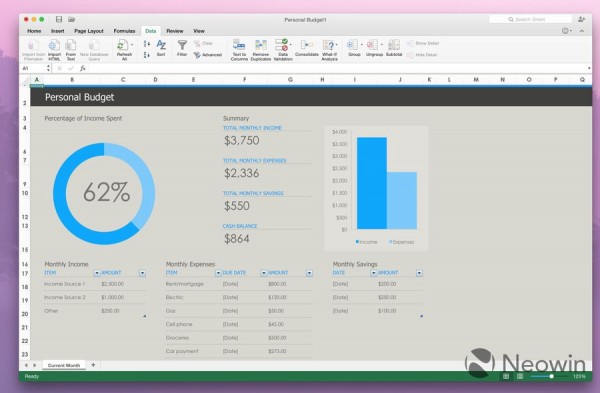Click the dark blue Income bar in chart
This screenshot has height=393, width=600.
point(372,183)
